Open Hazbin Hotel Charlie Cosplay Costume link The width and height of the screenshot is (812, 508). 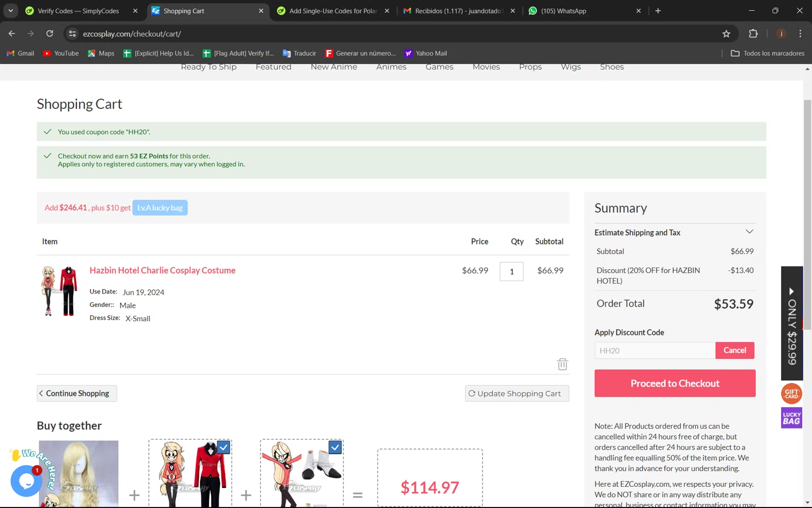click(162, 270)
